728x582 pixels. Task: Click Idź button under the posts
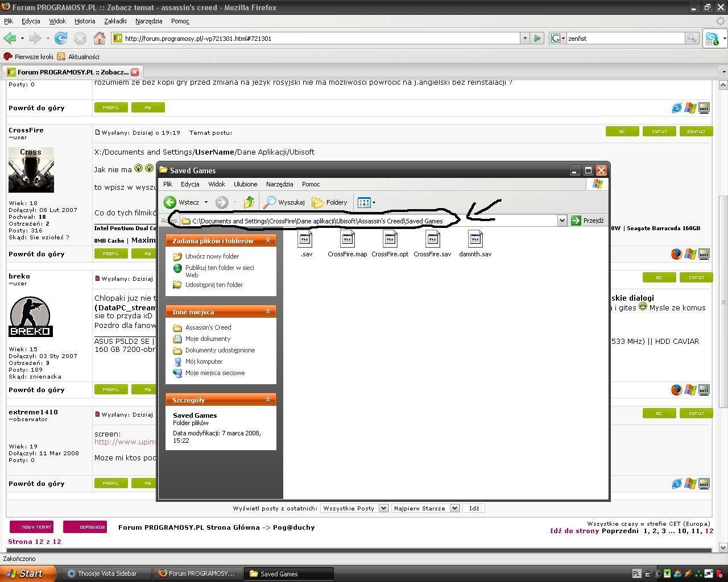coord(474,508)
